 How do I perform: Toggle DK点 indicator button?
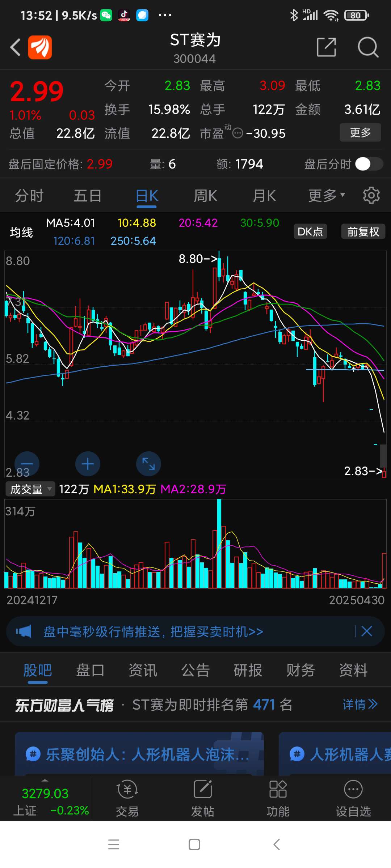click(310, 231)
